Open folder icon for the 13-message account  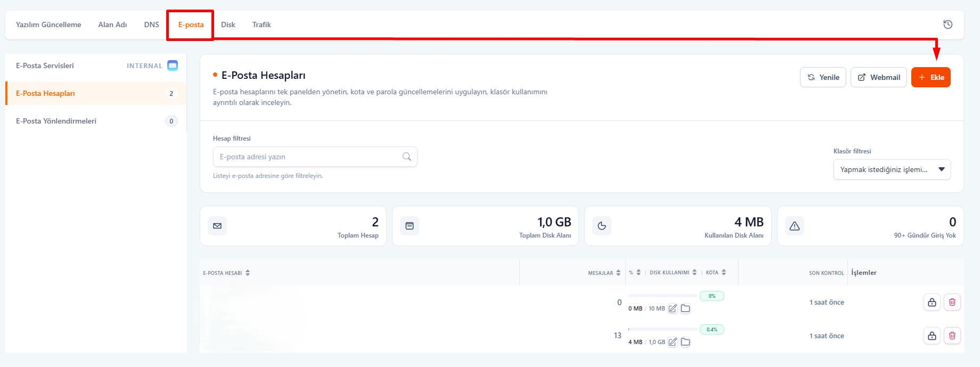tap(685, 342)
